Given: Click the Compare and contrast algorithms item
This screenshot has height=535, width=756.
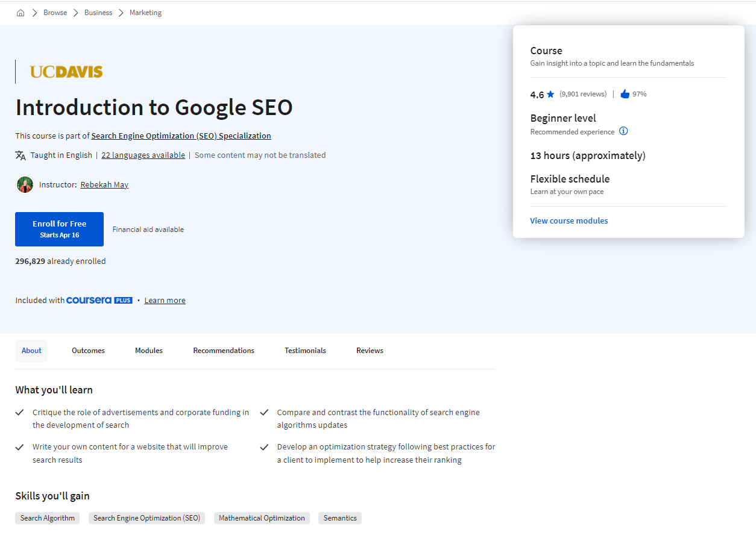Looking at the screenshot, I should pos(379,419).
